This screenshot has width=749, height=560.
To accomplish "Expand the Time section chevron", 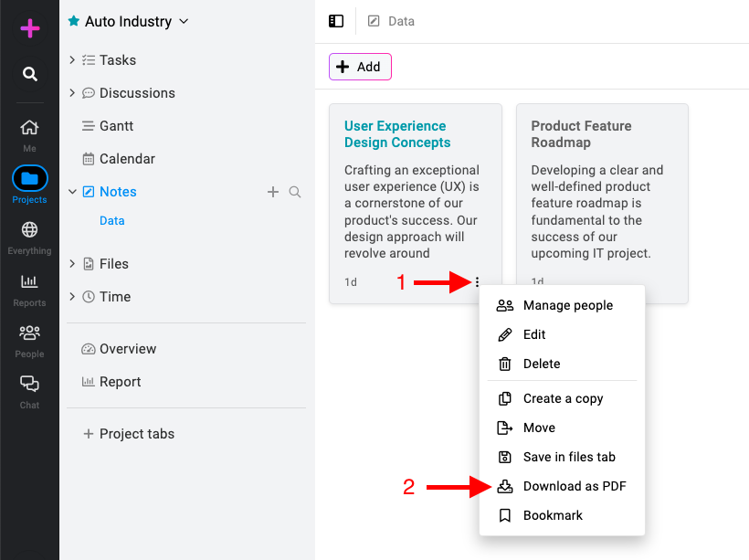I will pos(72,297).
